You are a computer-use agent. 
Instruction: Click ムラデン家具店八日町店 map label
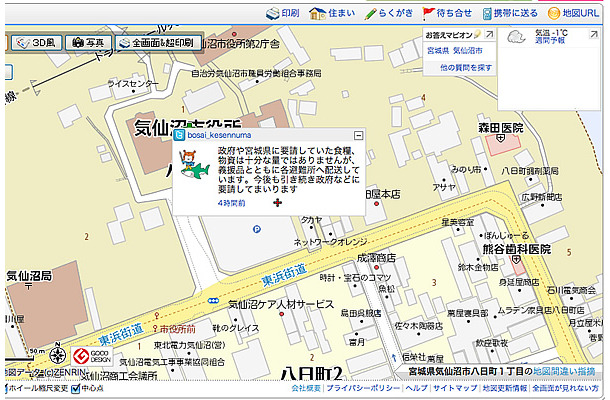point(541,310)
